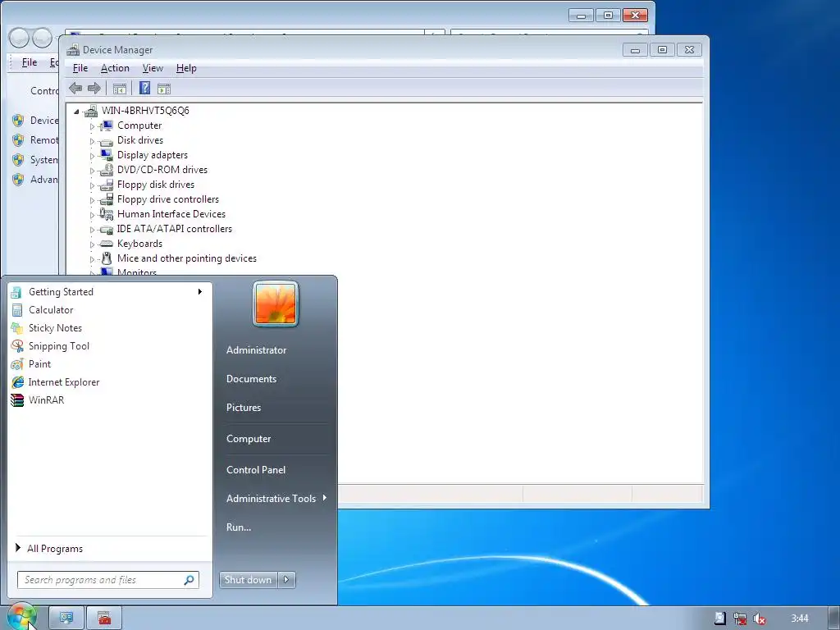840x630 pixels.
Task: Expand the Getting Started submenu arrow
Action: tap(200, 291)
